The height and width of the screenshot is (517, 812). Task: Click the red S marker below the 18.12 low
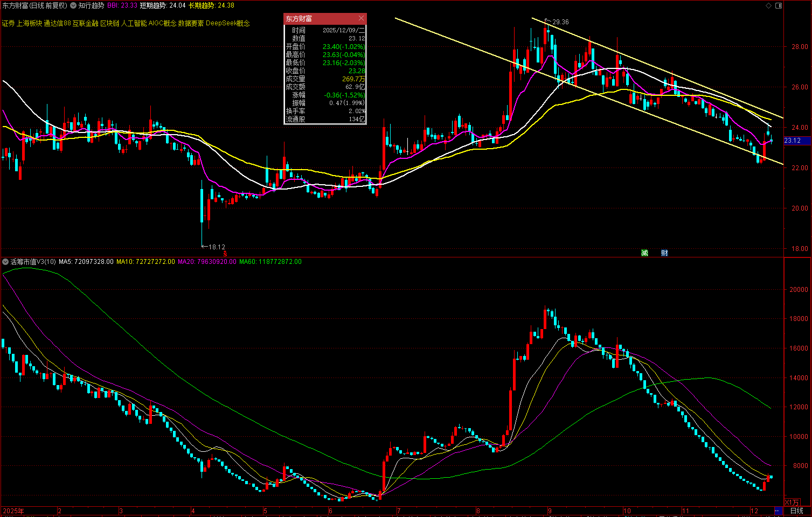225,254
